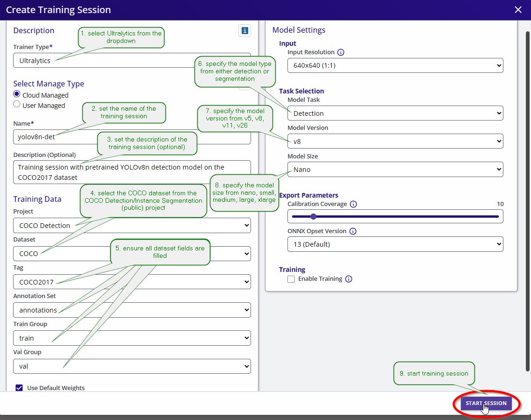Click the Calibration Coverage slider handle
The image size is (531, 420).
(x=313, y=217)
